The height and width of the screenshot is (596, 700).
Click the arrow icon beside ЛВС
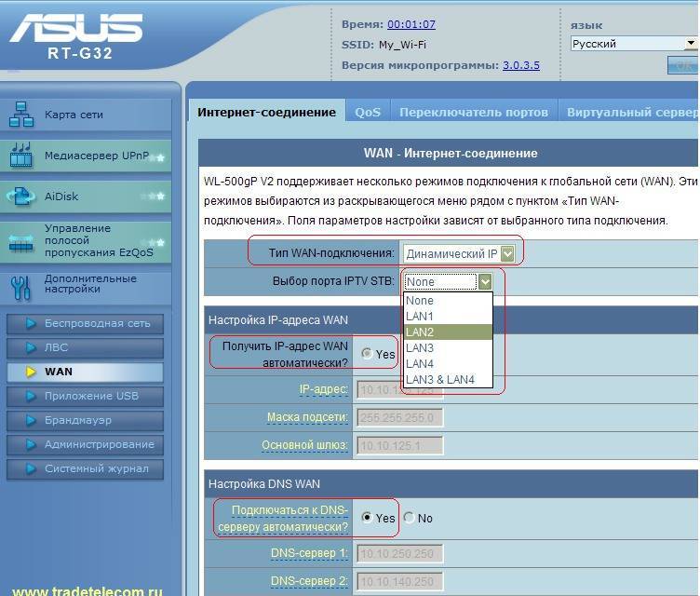point(31,347)
